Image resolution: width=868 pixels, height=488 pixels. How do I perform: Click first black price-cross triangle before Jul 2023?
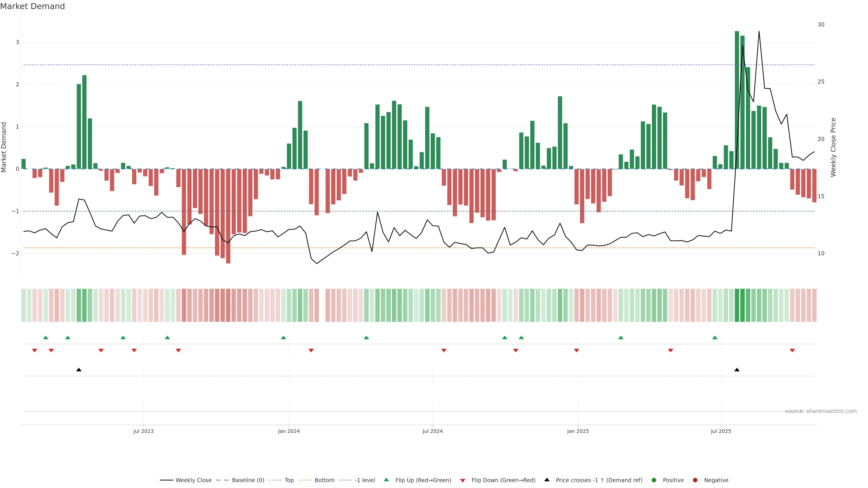tap(79, 370)
